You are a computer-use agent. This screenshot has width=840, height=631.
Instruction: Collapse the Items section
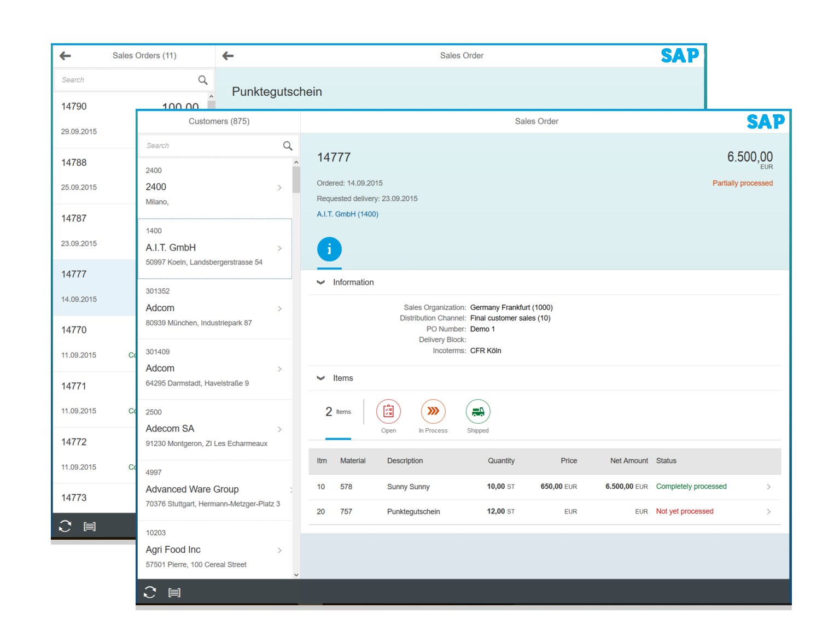pos(321,378)
